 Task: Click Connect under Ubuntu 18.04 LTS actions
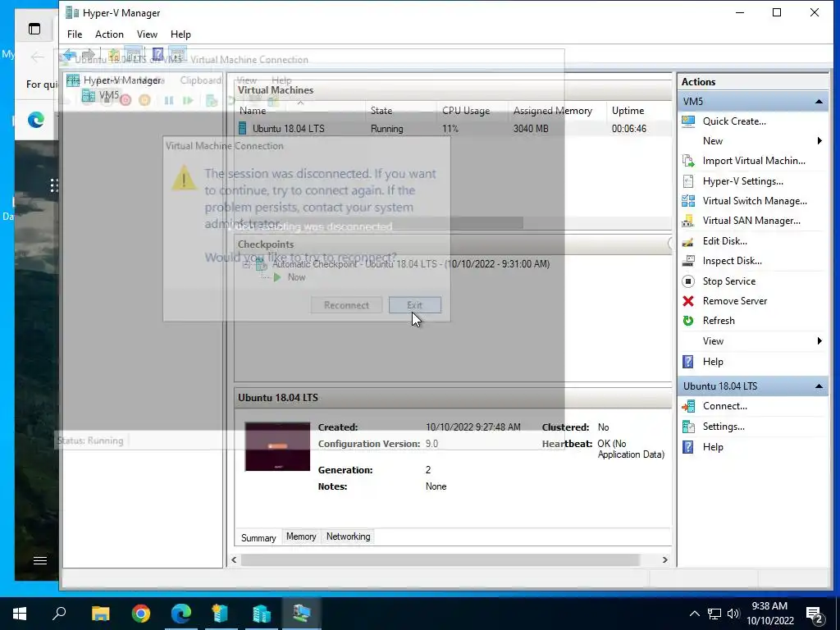coord(724,406)
